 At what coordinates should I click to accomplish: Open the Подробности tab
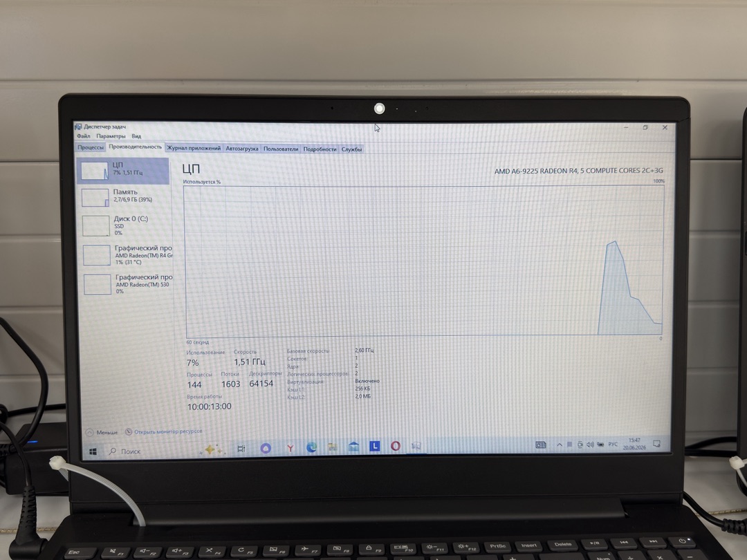coord(320,149)
